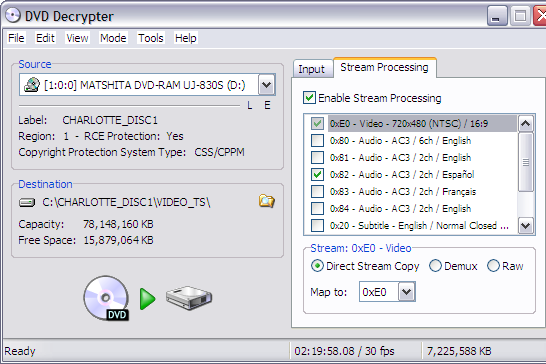Click the Free Space 15,879,064 KB value
The height and width of the screenshot is (364, 546).
118,240
